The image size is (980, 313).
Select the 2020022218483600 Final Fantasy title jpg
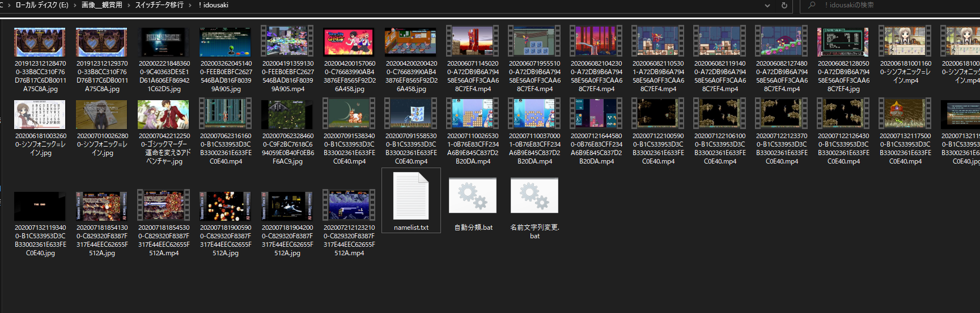pyautogui.click(x=164, y=42)
